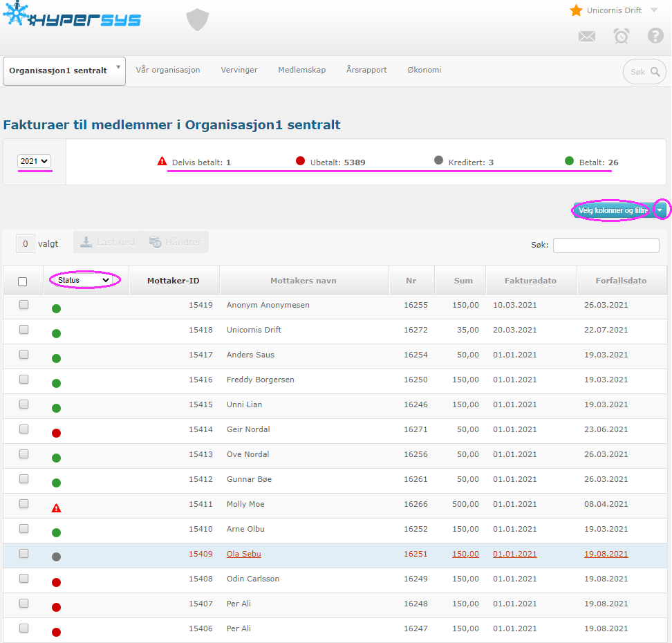This screenshot has height=643, width=672.
Task: Expand arrow beside Velg kolonner og filtre
Action: [660, 210]
